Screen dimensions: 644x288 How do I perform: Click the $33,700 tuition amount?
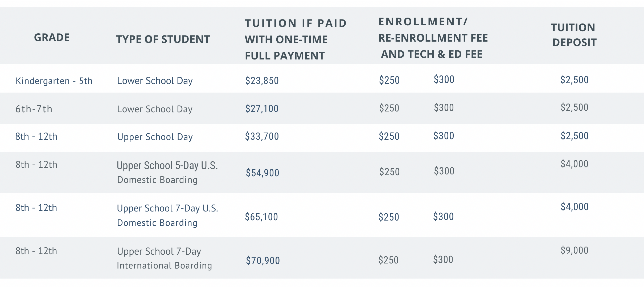tap(262, 137)
